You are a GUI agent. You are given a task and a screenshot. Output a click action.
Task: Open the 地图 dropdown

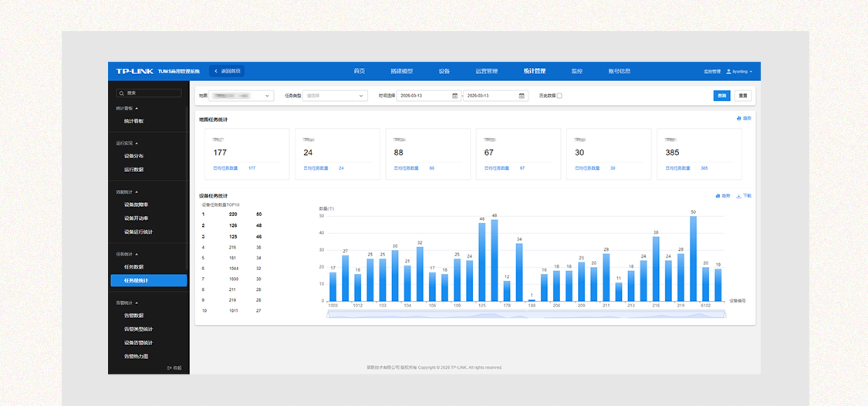(241, 96)
